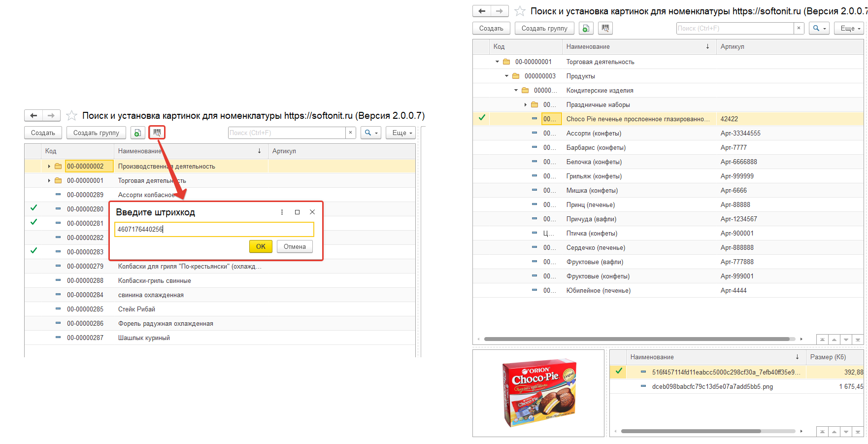
Task: Toggle the checkmark on the Choco Pie row
Action: [x=482, y=118]
